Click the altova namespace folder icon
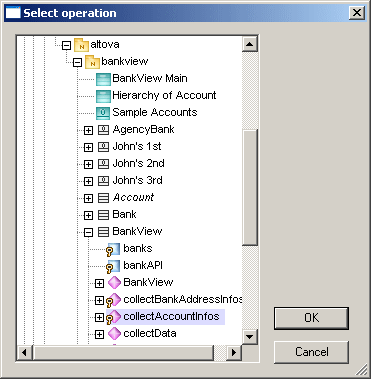371x379 pixels. (x=81, y=45)
